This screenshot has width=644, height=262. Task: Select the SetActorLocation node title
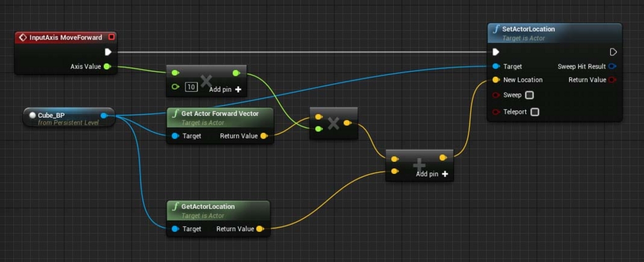coord(528,29)
